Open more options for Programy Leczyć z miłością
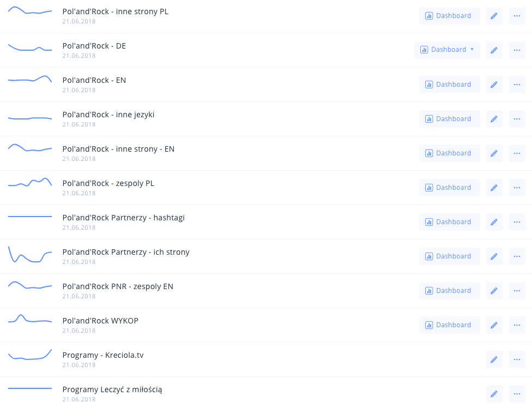 517,394
